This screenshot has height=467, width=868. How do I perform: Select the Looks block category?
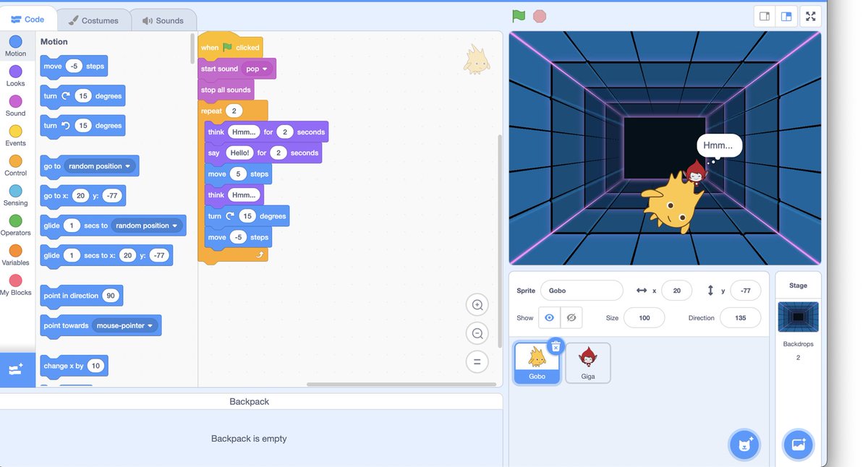click(x=15, y=76)
